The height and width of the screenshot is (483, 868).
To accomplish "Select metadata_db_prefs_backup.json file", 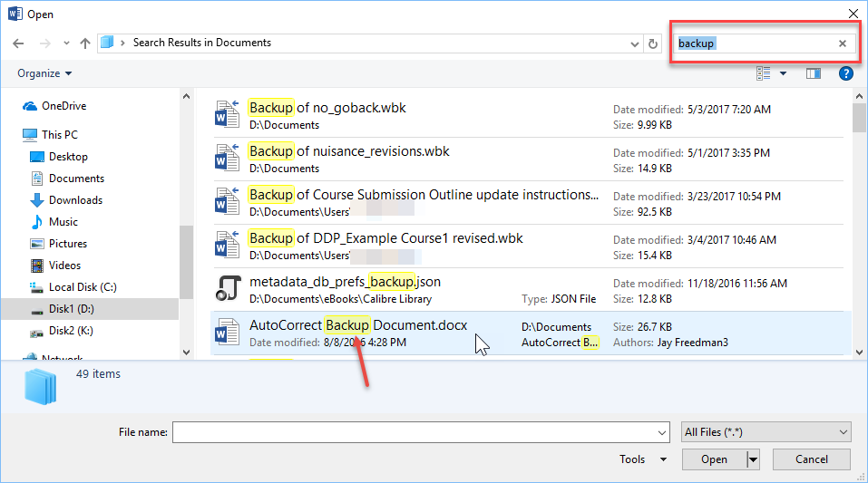I will (529, 289).
